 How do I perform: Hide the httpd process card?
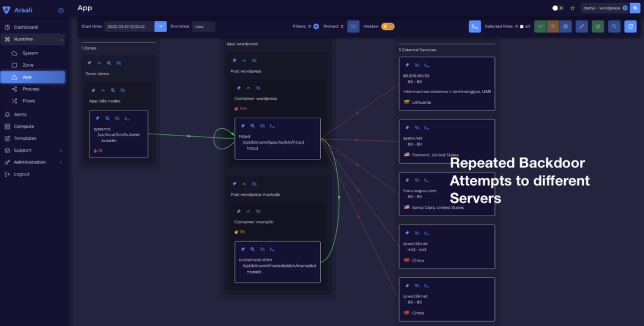pyautogui.click(x=262, y=126)
